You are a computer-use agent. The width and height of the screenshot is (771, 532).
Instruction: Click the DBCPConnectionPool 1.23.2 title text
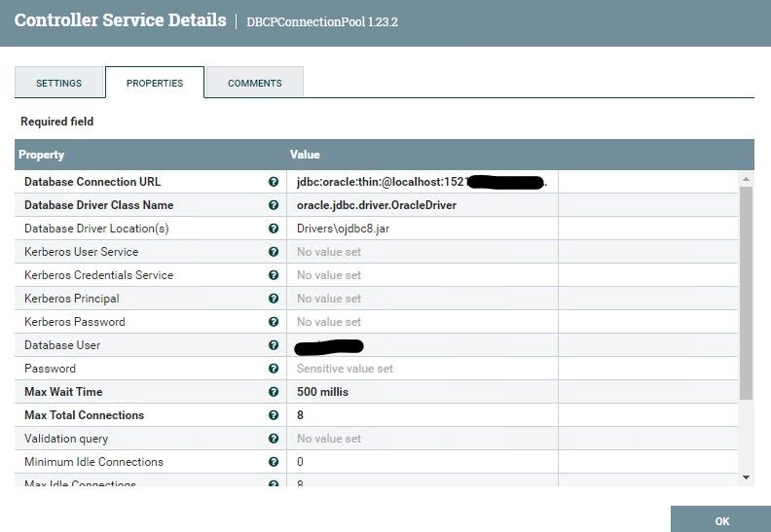pyautogui.click(x=322, y=21)
